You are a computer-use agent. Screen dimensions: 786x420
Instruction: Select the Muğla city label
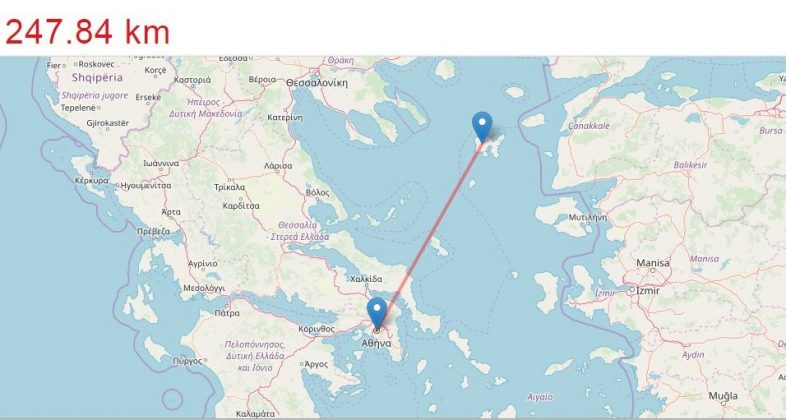[723, 396]
